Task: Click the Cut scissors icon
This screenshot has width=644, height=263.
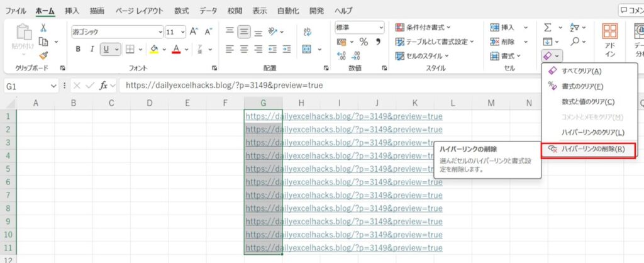Action: tap(43, 28)
